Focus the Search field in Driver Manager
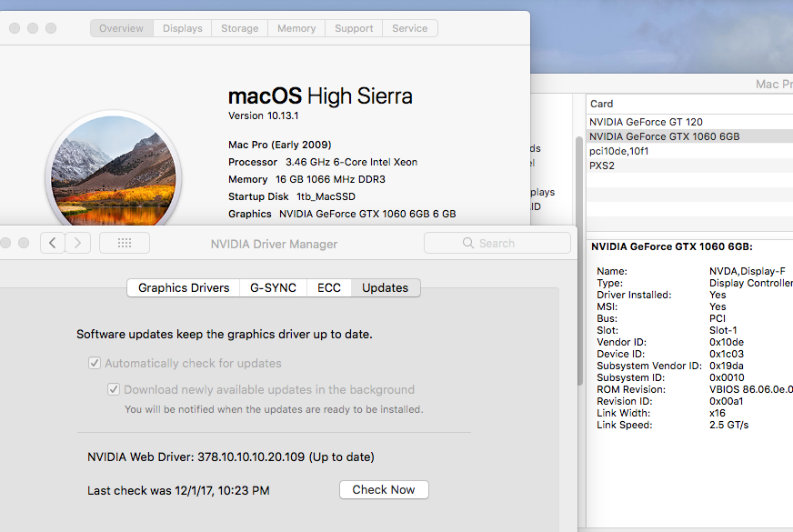 [x=497, y=243]
